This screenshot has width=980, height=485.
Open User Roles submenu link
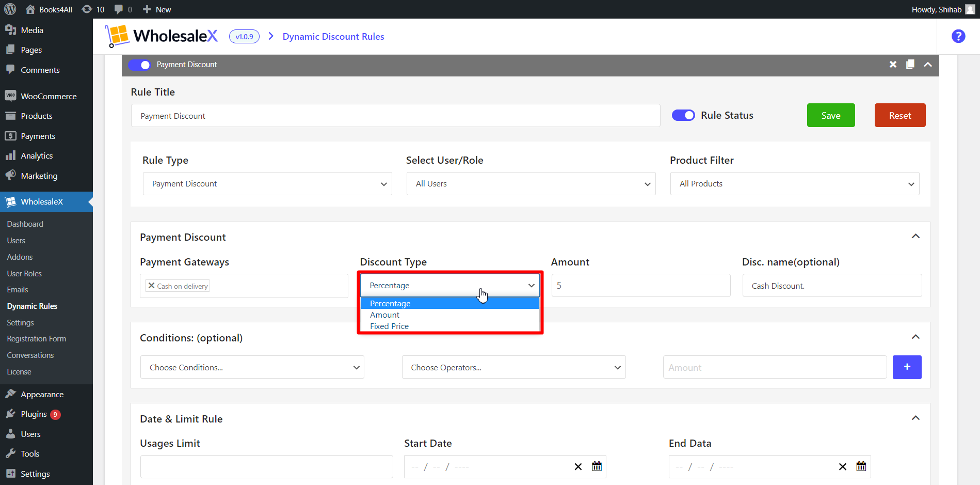pos(24,274)
